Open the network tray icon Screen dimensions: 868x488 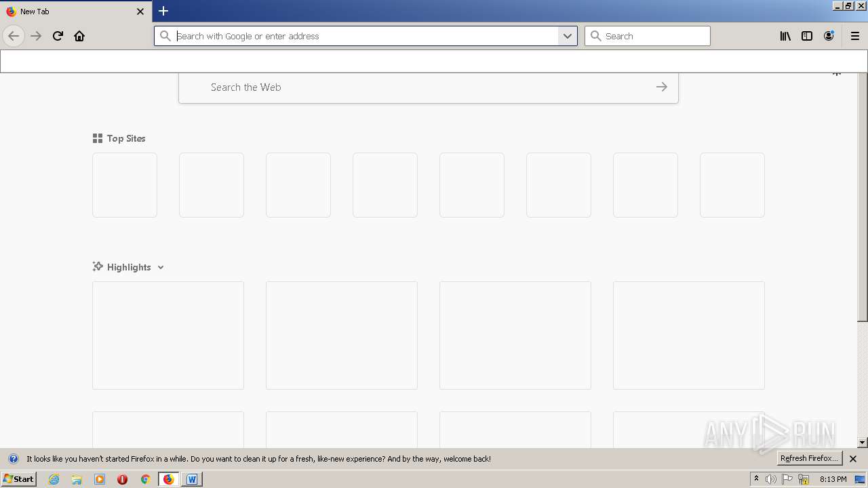point(804,479)
